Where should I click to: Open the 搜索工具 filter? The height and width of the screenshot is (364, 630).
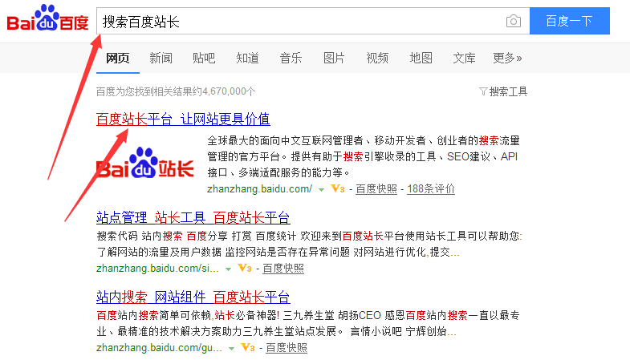coord(503,91)
